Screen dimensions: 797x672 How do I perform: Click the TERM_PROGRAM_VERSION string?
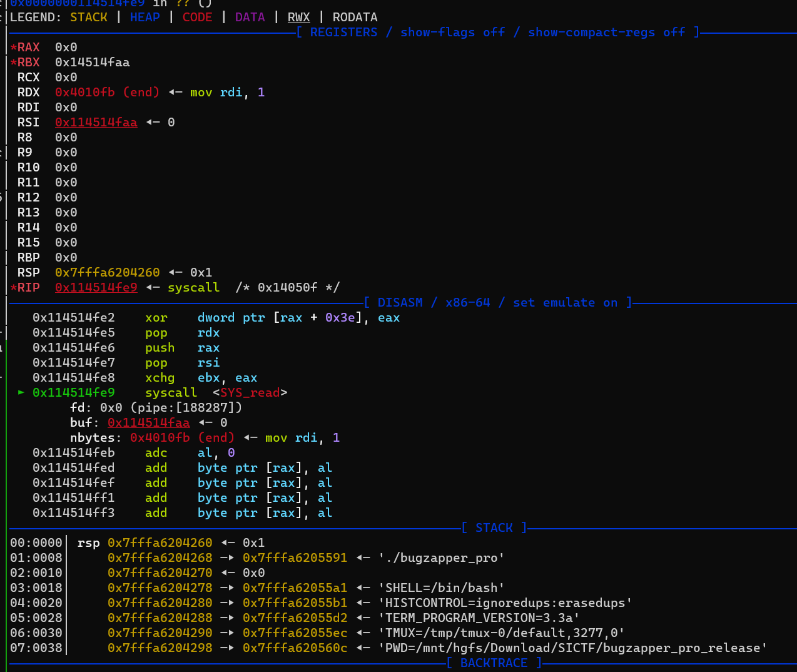(479, 618)
